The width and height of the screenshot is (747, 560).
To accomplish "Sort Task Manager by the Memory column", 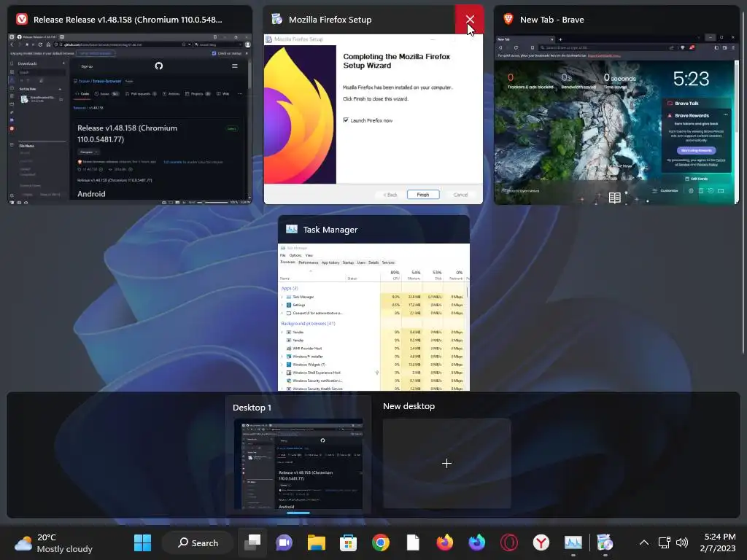I will (412, 275).
